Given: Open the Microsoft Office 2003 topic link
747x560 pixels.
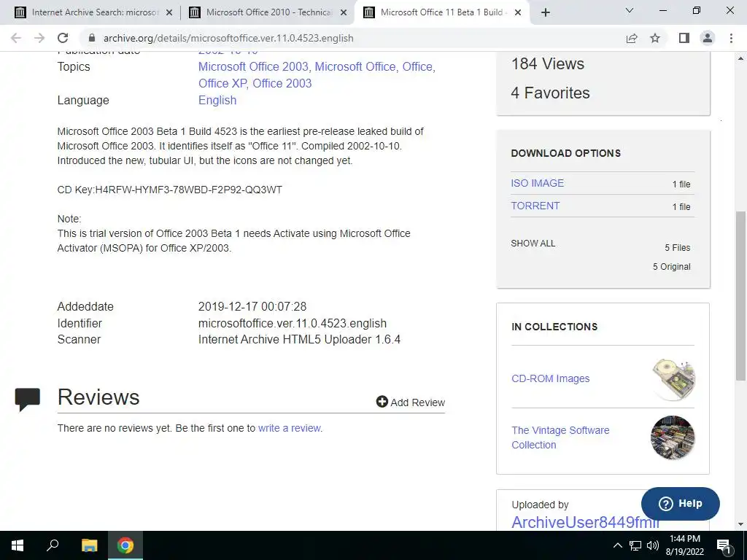Looking at the screenshot, I should coord(253,66).
